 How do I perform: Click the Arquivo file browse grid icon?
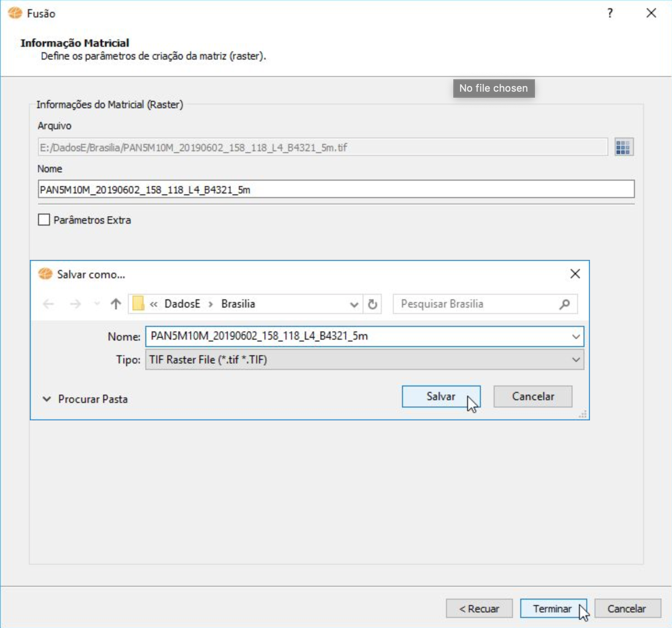pos(623,147)
